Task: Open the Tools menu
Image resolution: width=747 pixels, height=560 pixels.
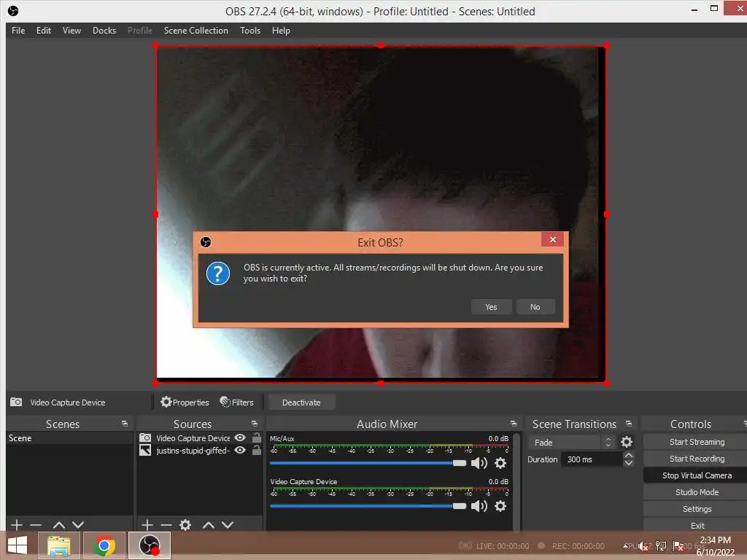Action: pos(250,31)
